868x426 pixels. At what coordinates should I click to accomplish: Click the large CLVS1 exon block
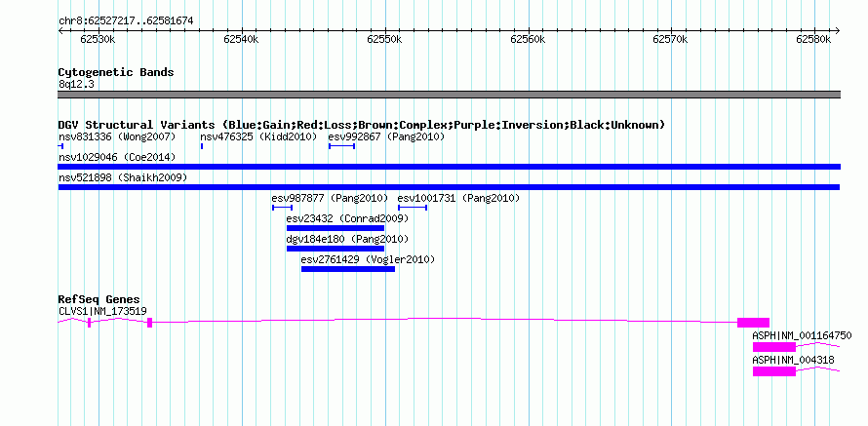click(754, 323)
